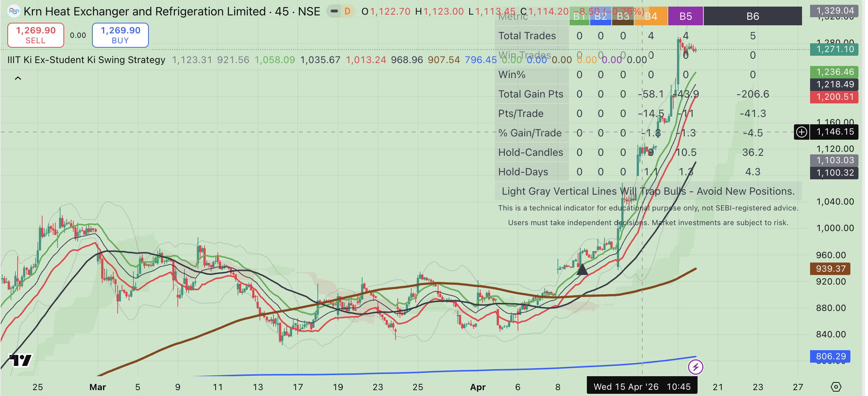Click the TradingView logo in the chart corner

(21, 360)
